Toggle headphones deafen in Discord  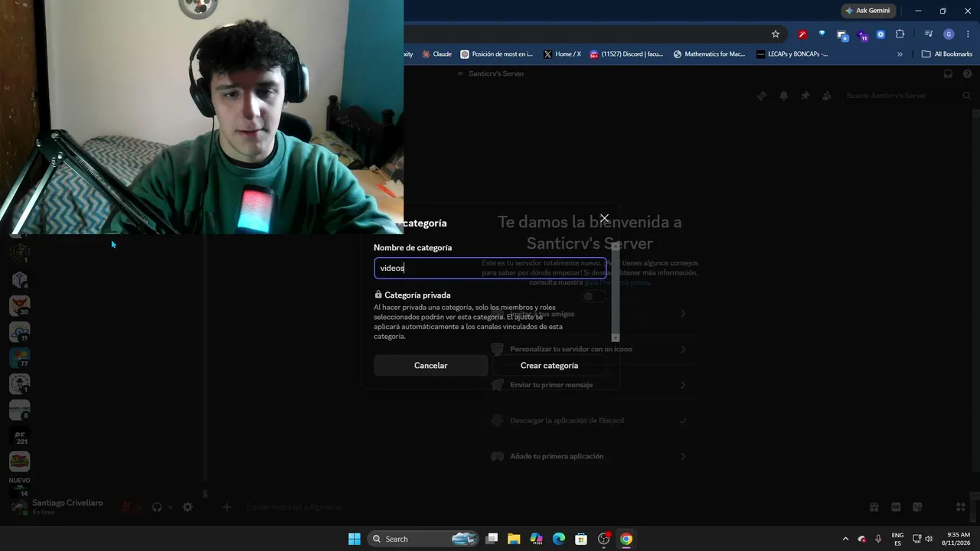(157, 507)
